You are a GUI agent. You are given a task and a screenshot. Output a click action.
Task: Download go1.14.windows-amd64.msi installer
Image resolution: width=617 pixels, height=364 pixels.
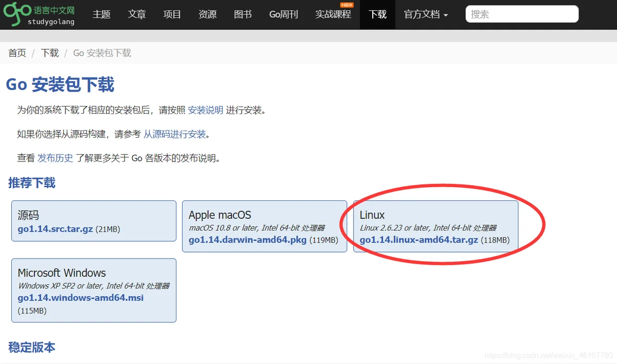click(x=81, y=298)
